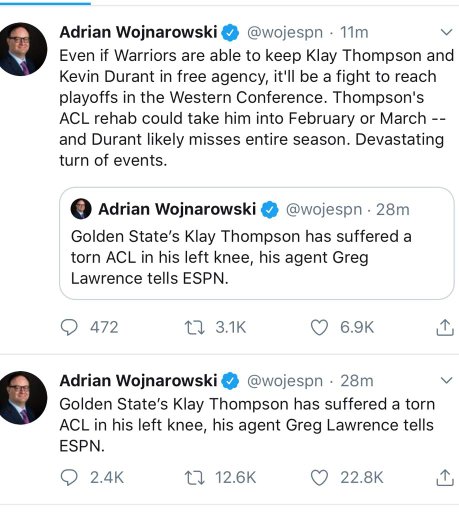Retweet the tweet with 12.6K retweets
Screen dimensions: 459x512
point(195,477)
